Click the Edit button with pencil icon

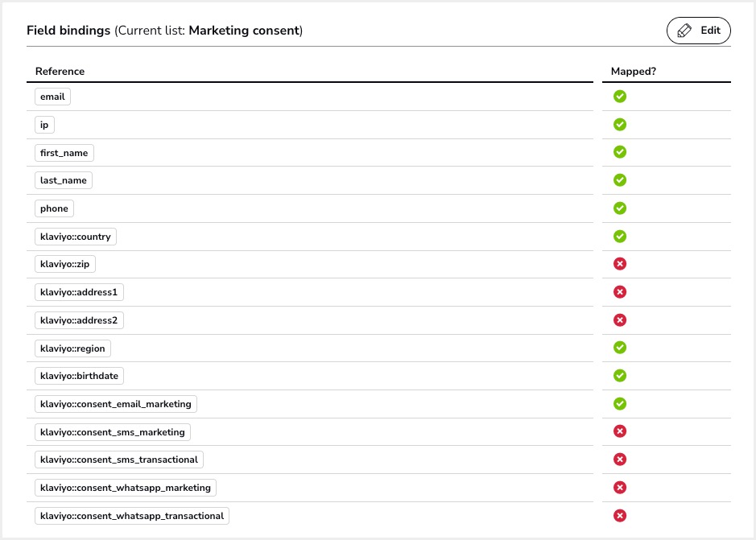click(698, 31)
